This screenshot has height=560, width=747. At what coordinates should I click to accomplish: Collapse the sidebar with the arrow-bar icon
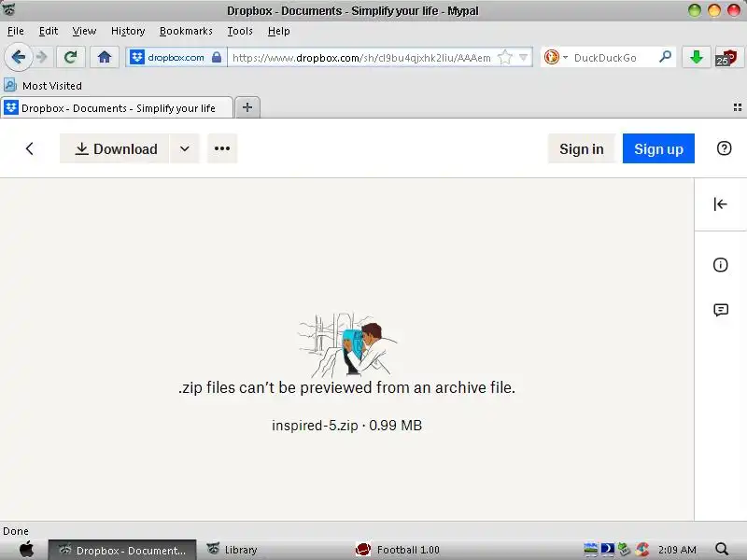click(720, 204)
